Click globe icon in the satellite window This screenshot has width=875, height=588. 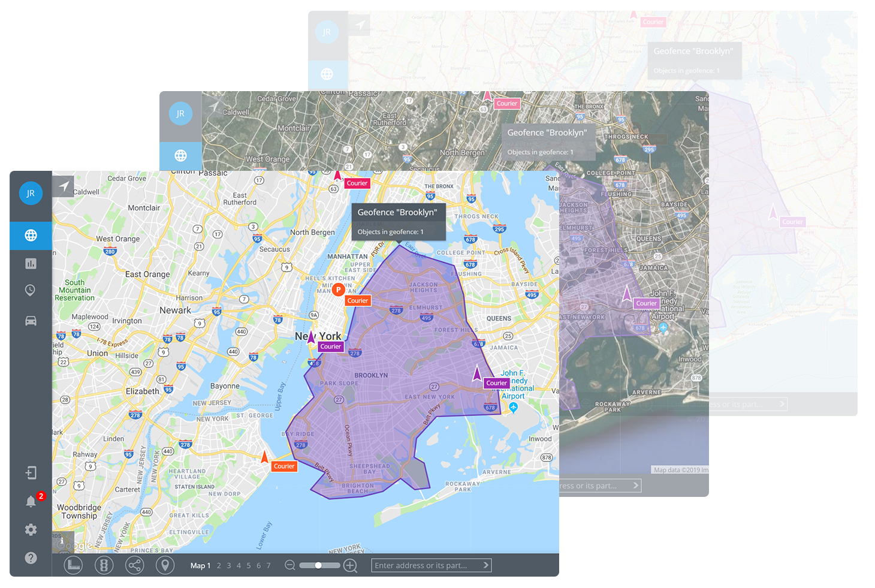pos(180,156)
